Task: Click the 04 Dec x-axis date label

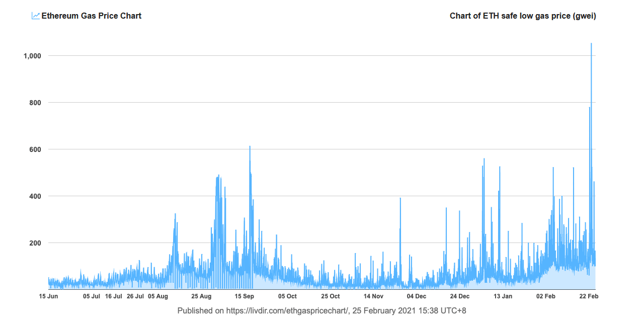Action: [x=417, y=296]
